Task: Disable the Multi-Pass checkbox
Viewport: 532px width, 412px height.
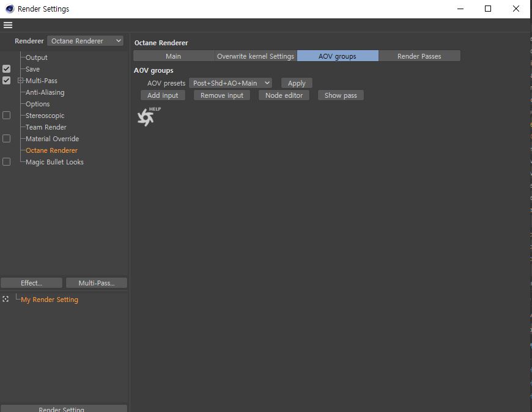Action: pos(7,80)
